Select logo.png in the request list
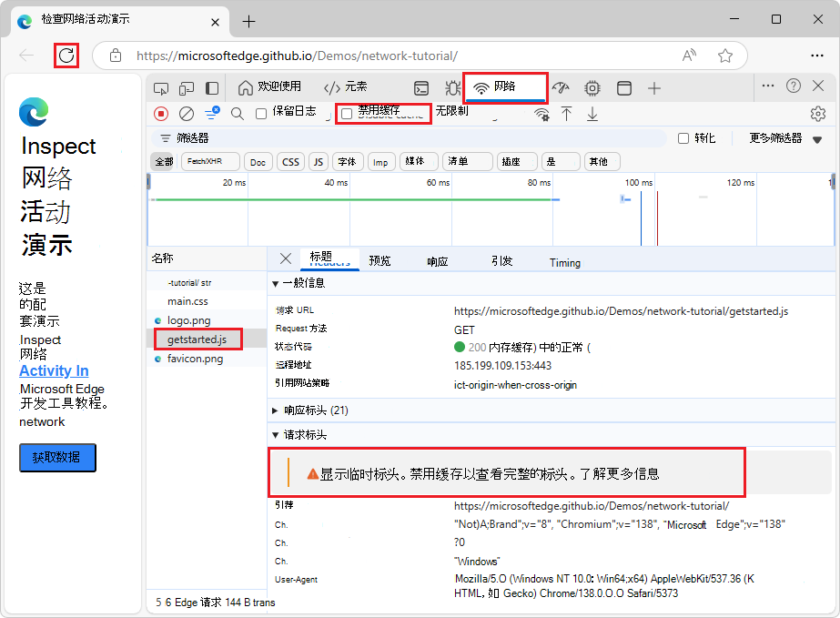This screenshot has width=840, height=618. tap(188, 320)
